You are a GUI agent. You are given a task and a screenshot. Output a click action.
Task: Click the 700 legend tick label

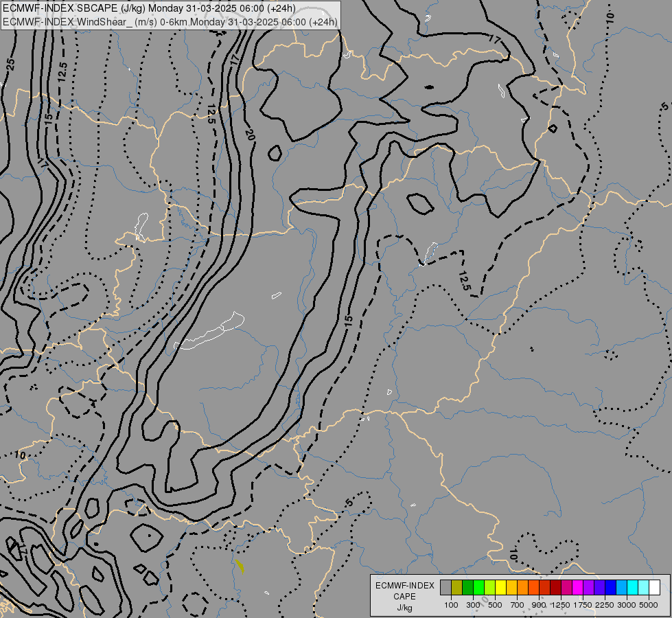tap(518, 605)
